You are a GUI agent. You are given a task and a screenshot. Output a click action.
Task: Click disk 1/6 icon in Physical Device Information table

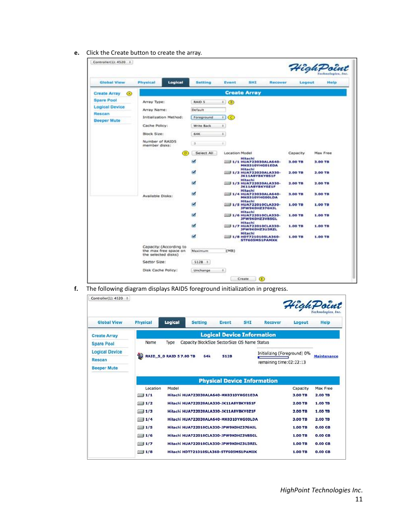pos(140,436)
